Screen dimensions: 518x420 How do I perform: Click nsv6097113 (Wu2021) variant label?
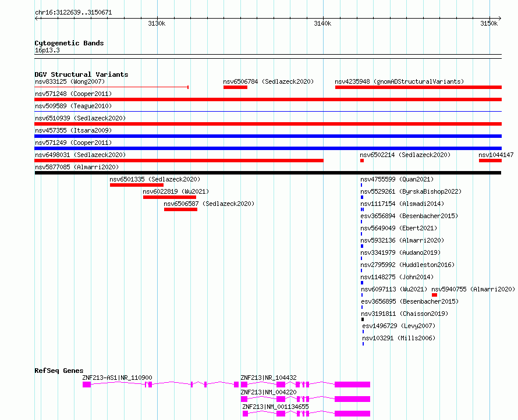394,289
